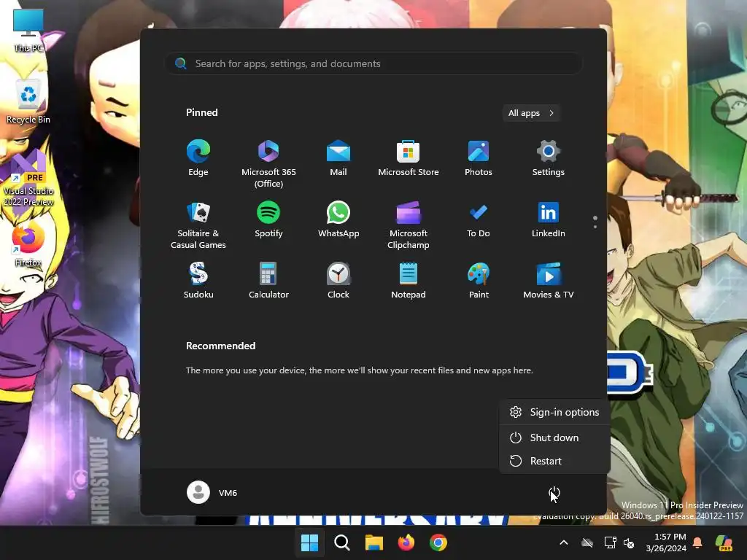The width and height of the screenshot is (747, 560).
Task: Click the muted volume tray icon
Action: (629, 542)
